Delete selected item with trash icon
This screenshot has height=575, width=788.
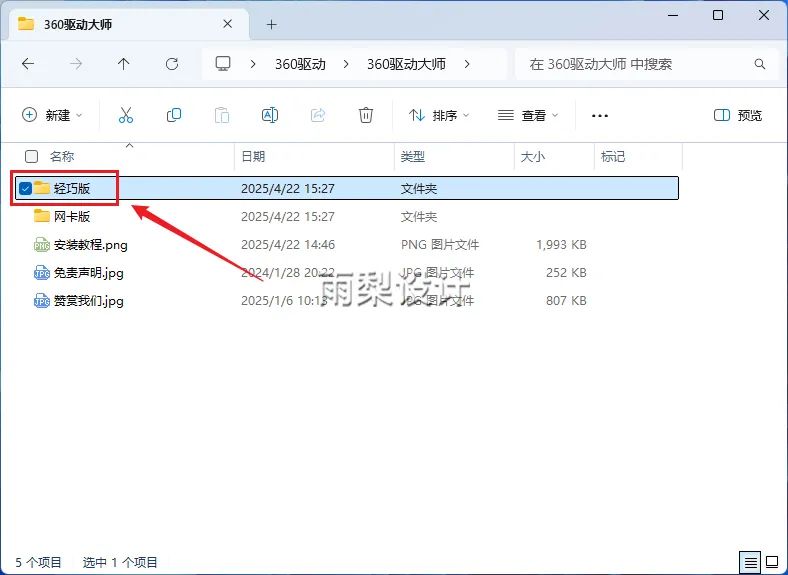click(366, 115)
